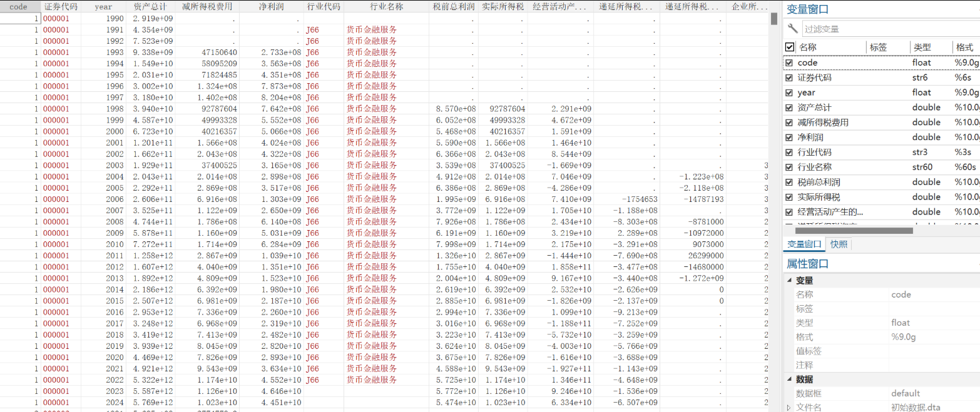This screenshot has height=412, width=980.
Task: Select the 经营活动产... column header in data grid
Action: pos(560,6)
